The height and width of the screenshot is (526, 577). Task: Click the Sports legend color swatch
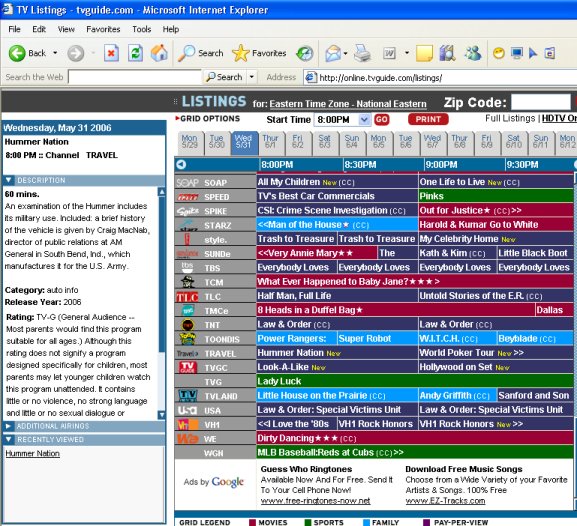(308, 523)
